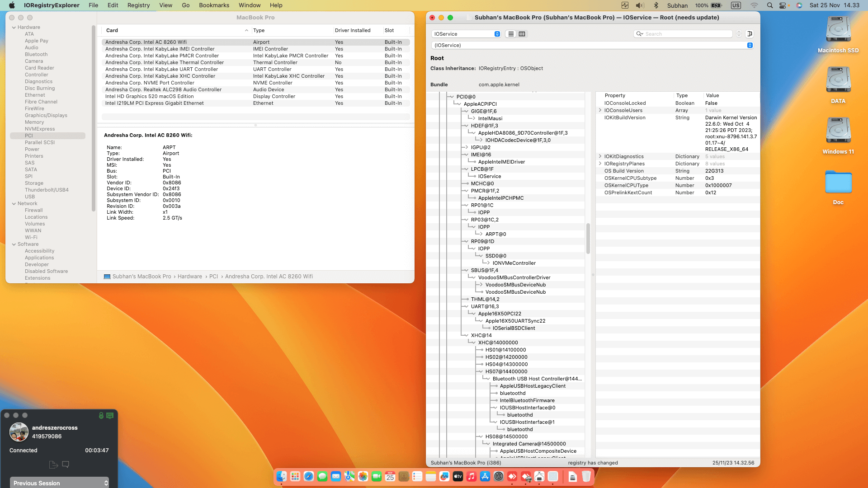Click the System Information sidebar scrollbar

pos(94,118)
